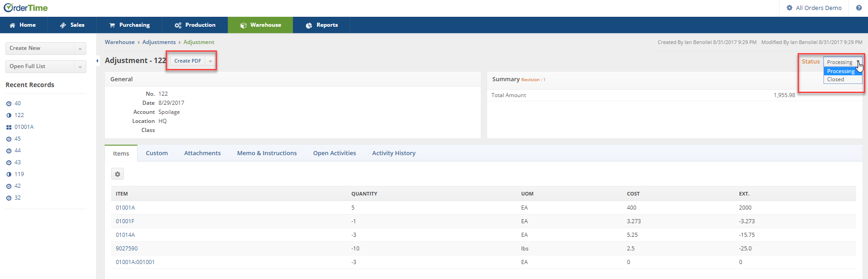Click the gear icon beside All Orders Demo
868x279 pixels.
pos(789,8)
